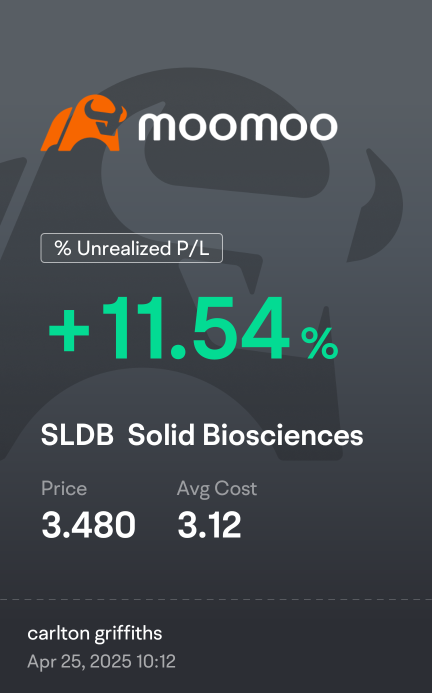The width and height of the screenshot is (432, 693).
Task: Click the 10:12 timestamp
Action: (x=156, y=662)
